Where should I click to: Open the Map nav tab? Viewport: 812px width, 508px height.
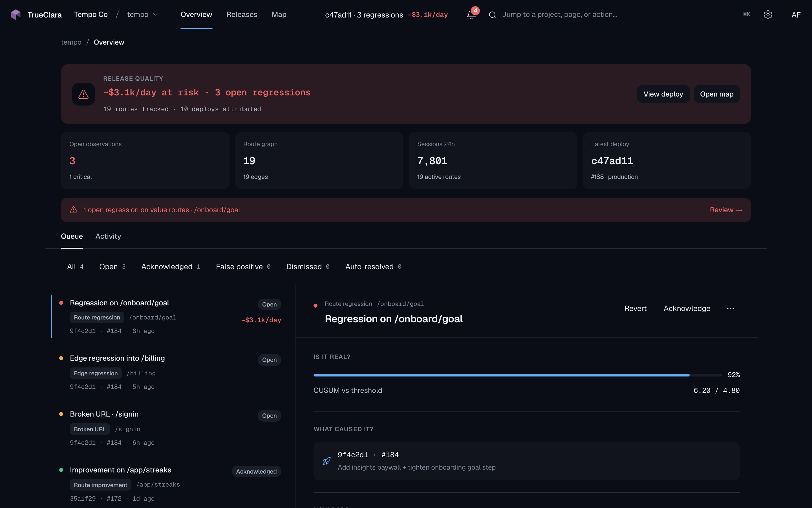279,14
